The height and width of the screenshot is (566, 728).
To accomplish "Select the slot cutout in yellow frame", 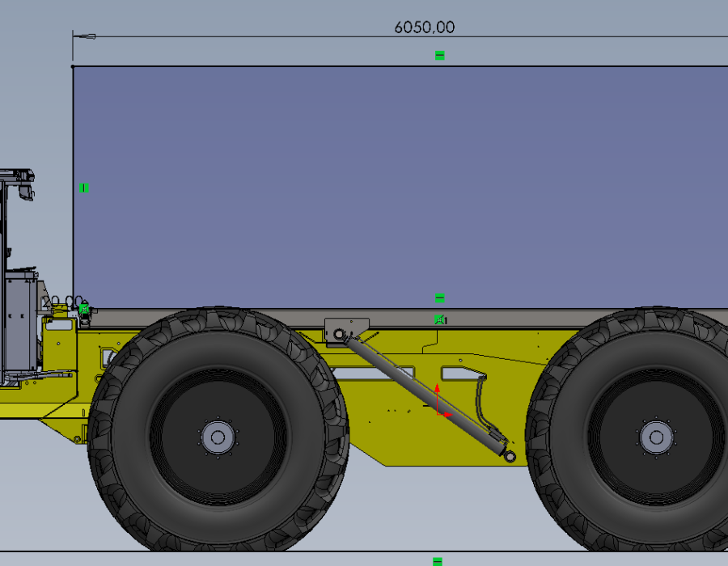I will point(461,373).
